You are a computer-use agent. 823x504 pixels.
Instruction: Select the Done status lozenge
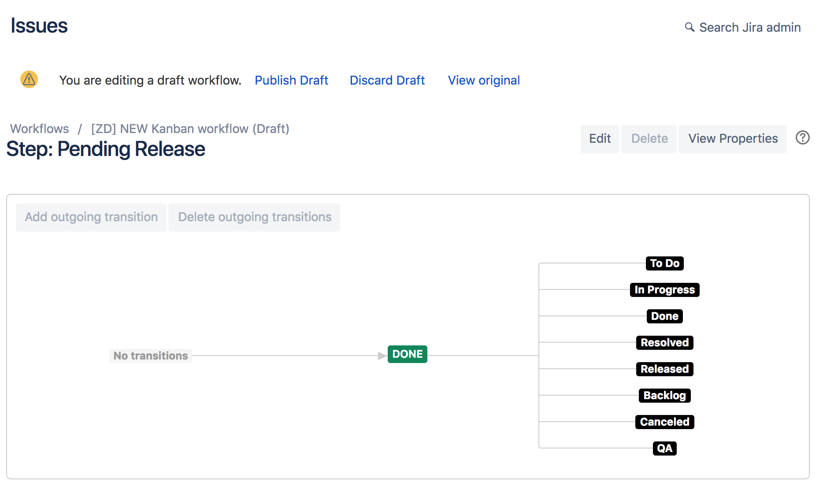click(x=664, y=316)
